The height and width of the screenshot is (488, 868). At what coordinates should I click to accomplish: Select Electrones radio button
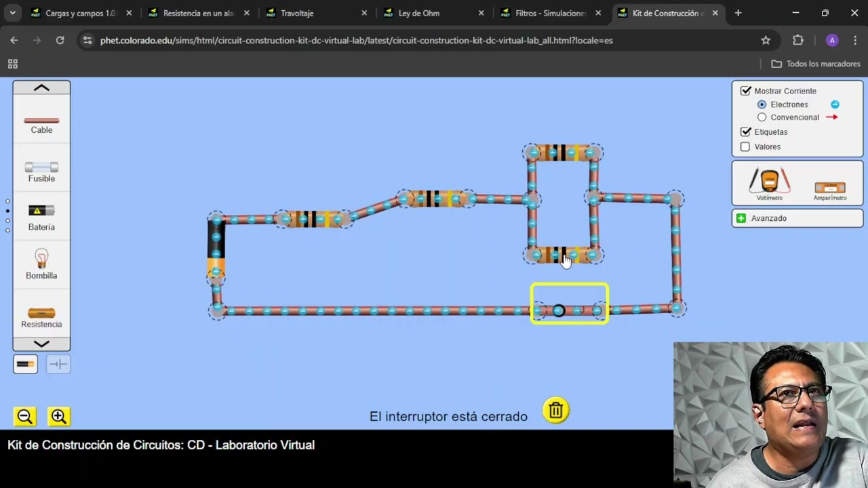point(762,104)
